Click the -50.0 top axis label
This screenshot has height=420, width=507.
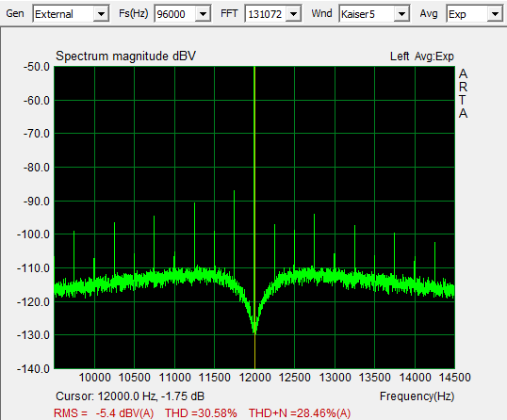(x=37, y=67)
